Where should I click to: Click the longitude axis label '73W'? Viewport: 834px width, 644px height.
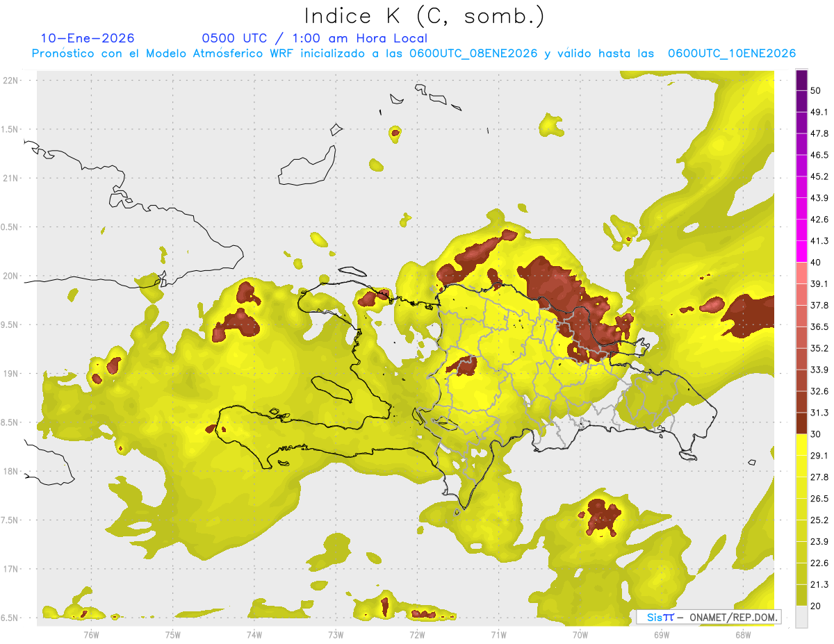(336, 635)
